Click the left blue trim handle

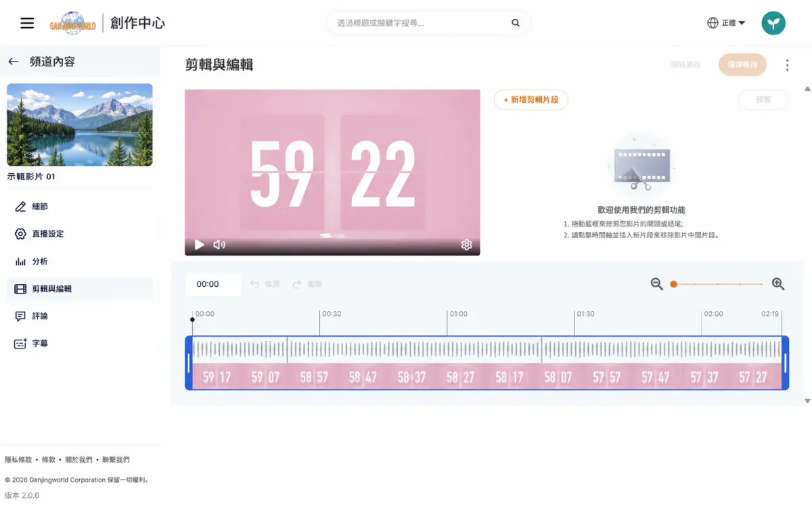(189, 363)
